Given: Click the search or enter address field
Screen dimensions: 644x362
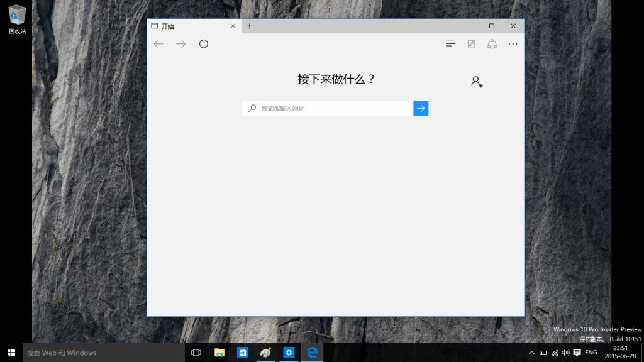Looking at the screenshot, I should point(328,108).
